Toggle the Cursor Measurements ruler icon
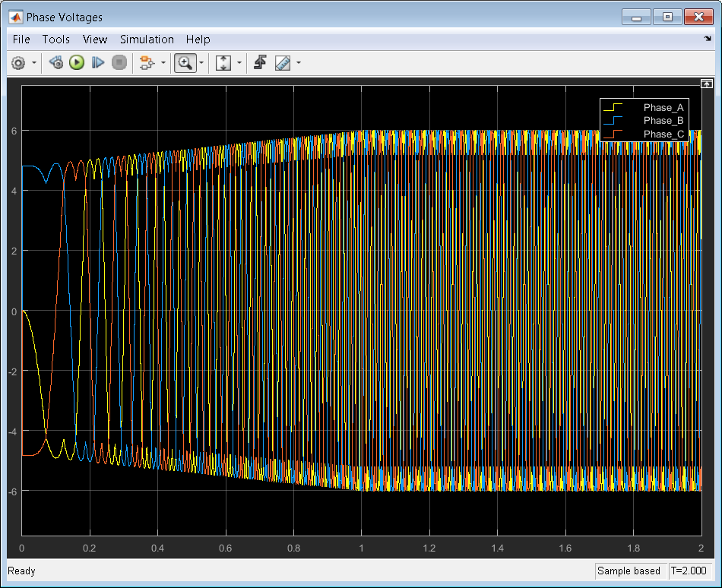This screenshot has width=722, height=588. 283,63
